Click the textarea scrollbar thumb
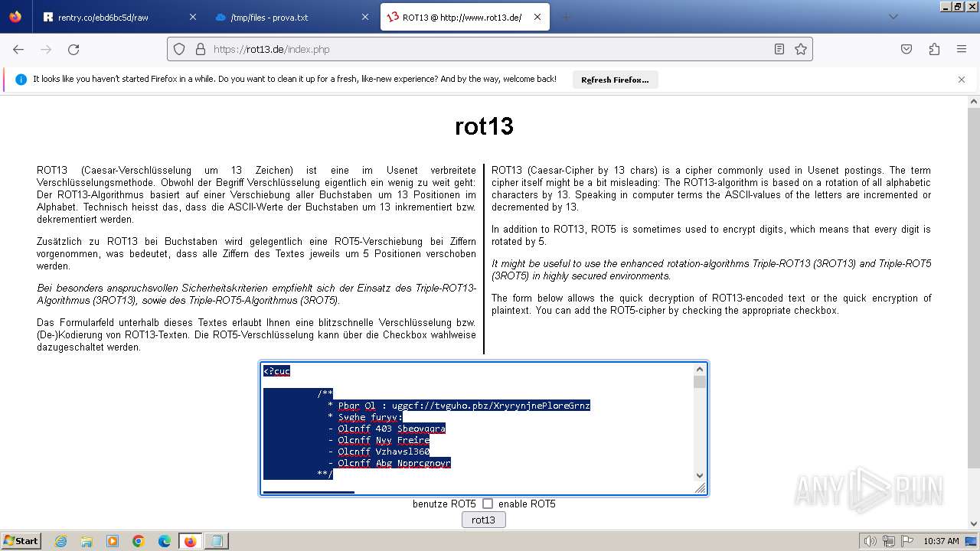 (x=700, y=381)
